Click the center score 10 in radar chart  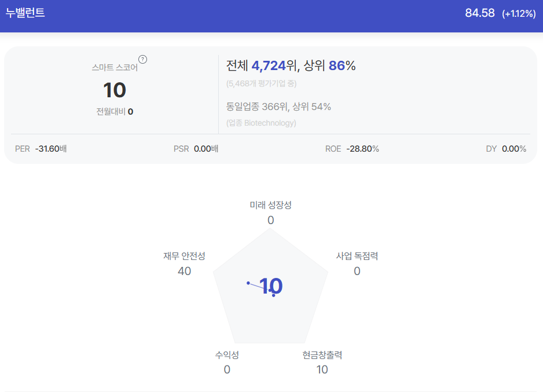271,286
